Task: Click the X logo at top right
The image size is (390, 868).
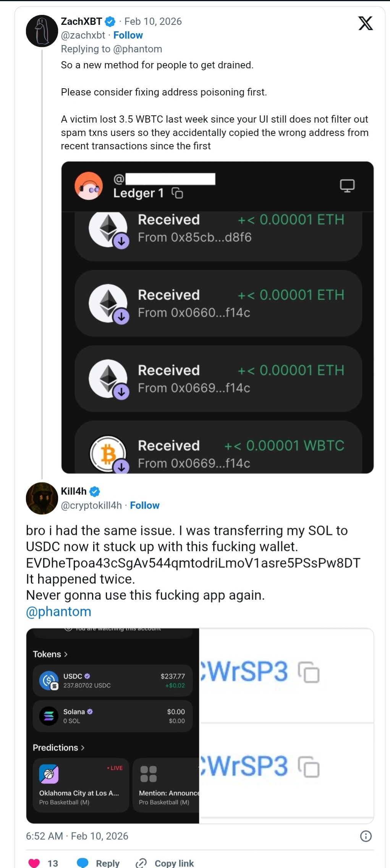Action: tap(365, 23)
